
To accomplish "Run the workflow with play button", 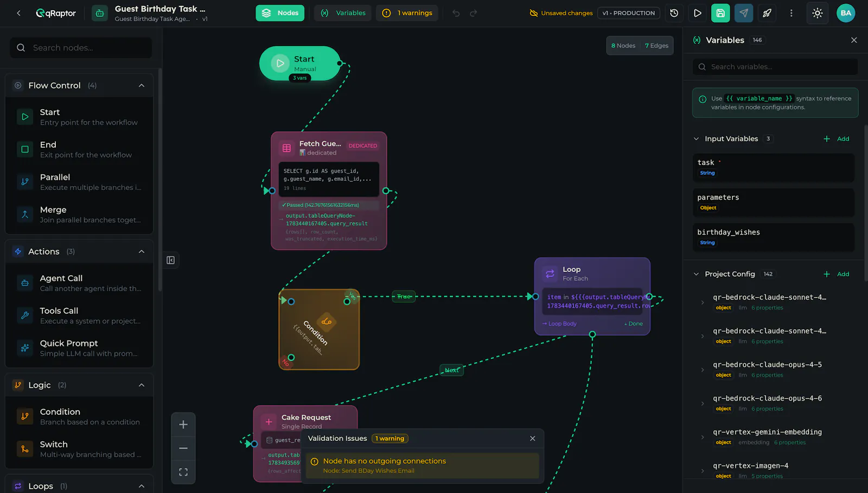I will (x=698, y=13).
